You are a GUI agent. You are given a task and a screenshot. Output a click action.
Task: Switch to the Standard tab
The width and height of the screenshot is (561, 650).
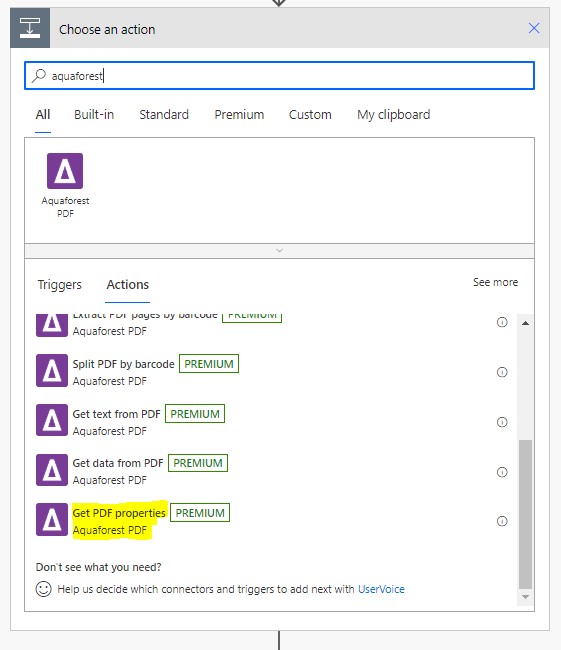coord(164,114)
